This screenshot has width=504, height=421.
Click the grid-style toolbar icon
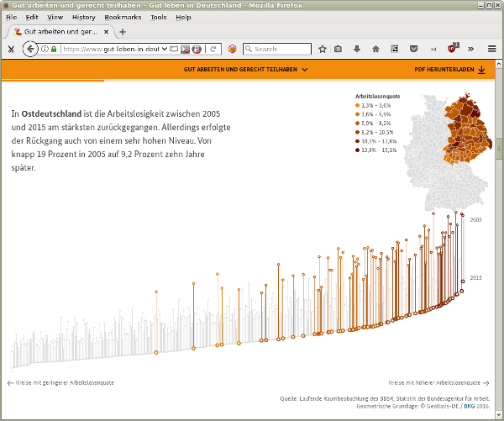pyautogui.click(x=395, y=49)
